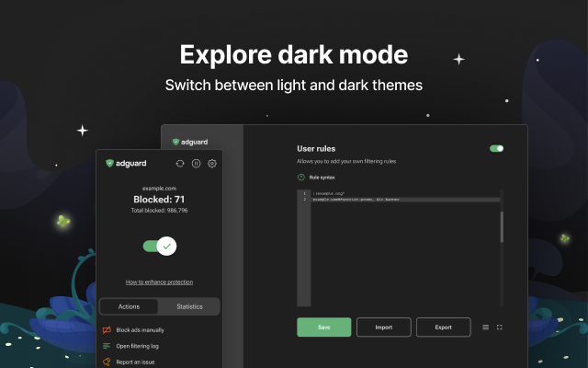Click the Block ads manually icon
Screen dimensions: 588x368
(x=107, y=329)
